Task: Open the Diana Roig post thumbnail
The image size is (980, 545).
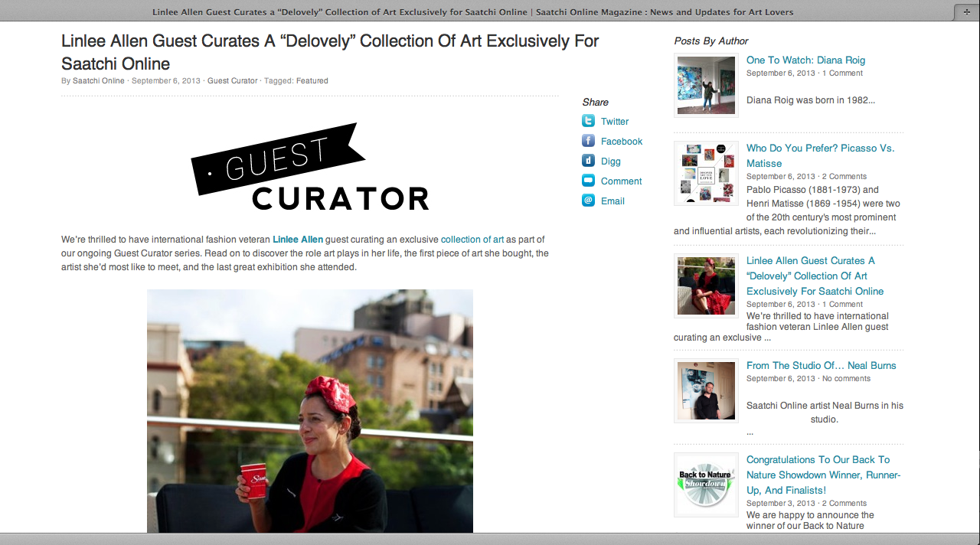Action: point(706,86)
